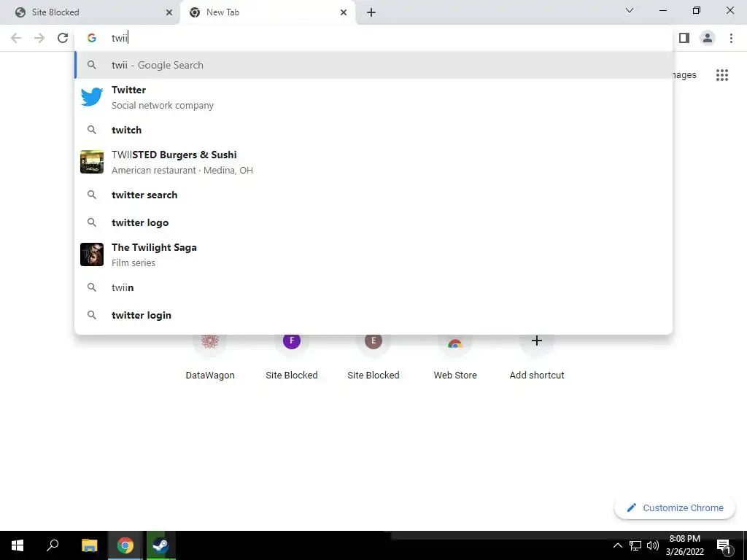Click the volume speaker tray icon

(653, 545)
